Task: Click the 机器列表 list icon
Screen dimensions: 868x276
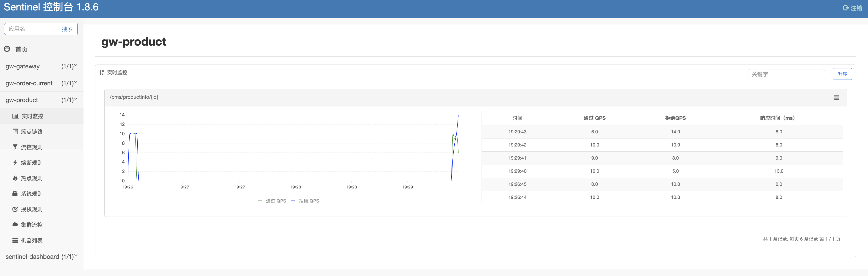Action: [15, 240]
